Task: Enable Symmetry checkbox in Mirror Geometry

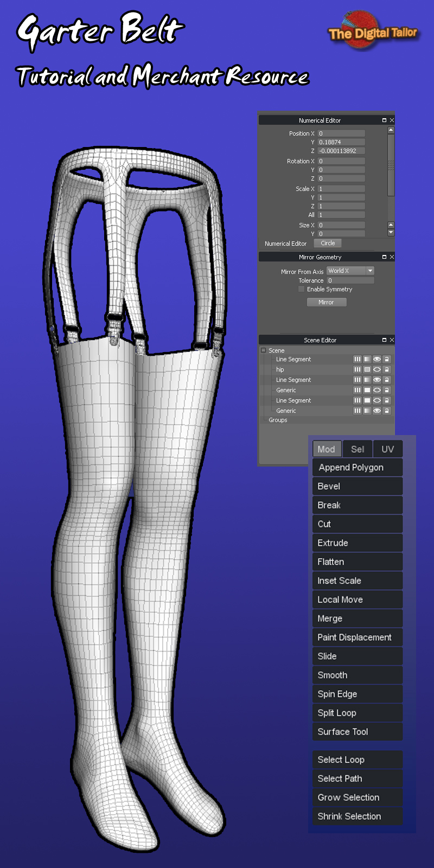Action: click(302, 289)
